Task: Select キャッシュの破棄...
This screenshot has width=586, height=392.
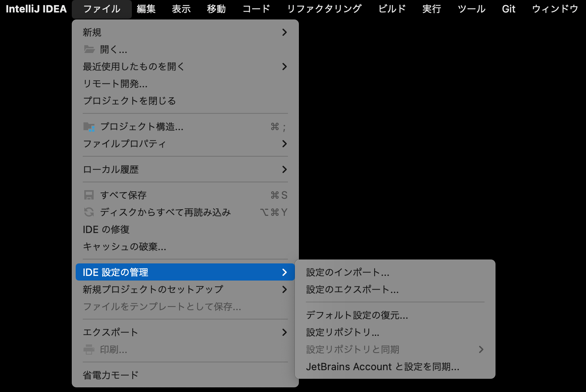Action: pos(185,247)
